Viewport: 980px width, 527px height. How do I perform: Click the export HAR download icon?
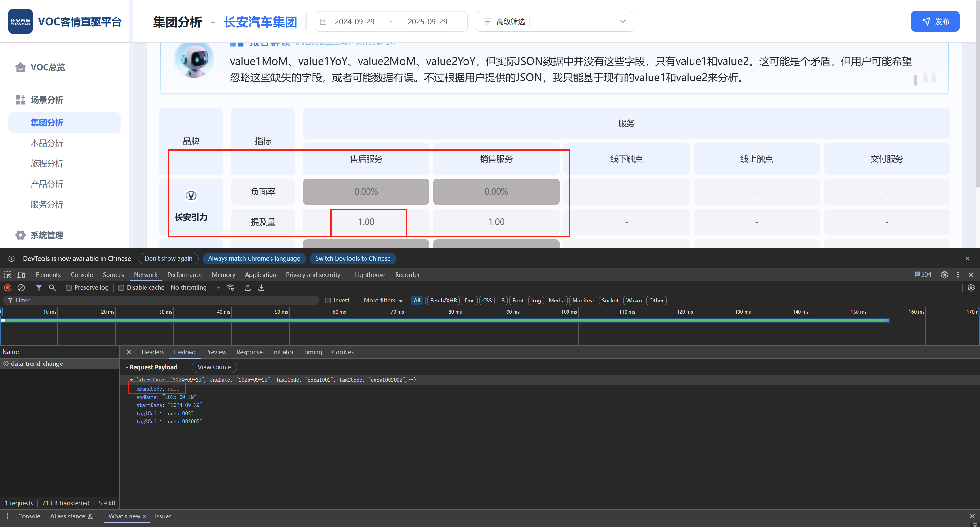tap(261, 287)
